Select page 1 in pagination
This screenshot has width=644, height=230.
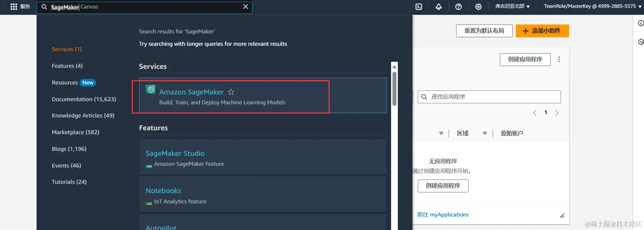click(546, 113)
